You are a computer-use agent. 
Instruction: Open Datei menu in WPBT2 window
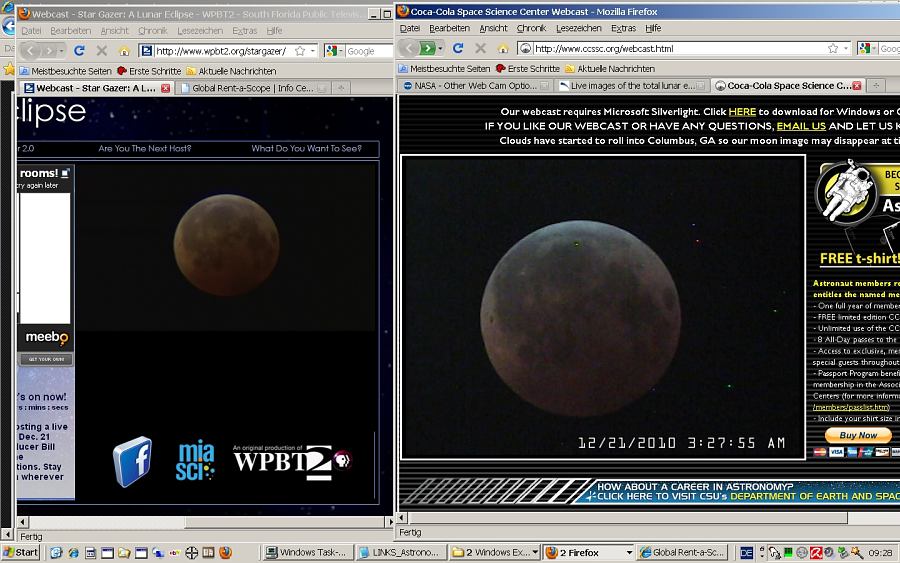point(32,30)
